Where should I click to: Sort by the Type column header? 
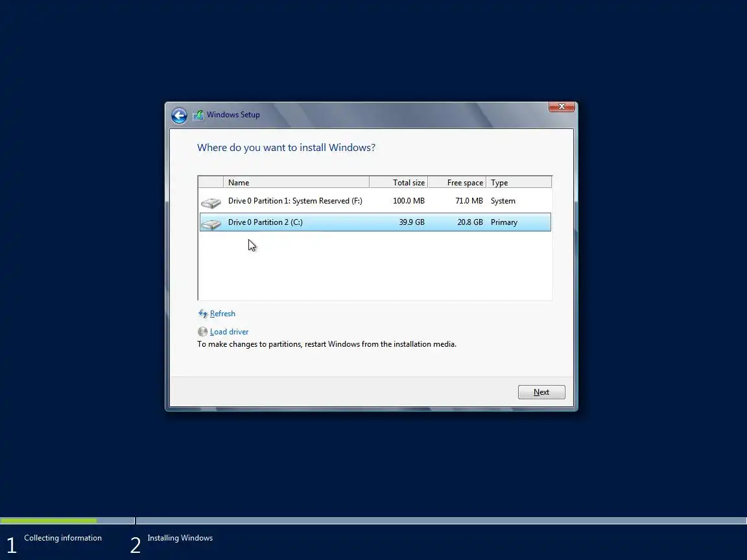[x=519, y=182]
